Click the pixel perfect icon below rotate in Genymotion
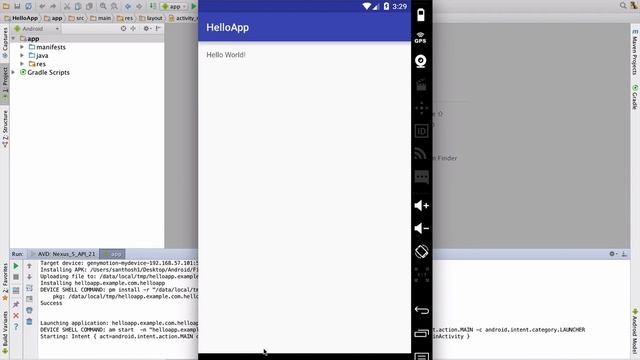The width and height of the screenshot is (640, 360). click(421, 274)
